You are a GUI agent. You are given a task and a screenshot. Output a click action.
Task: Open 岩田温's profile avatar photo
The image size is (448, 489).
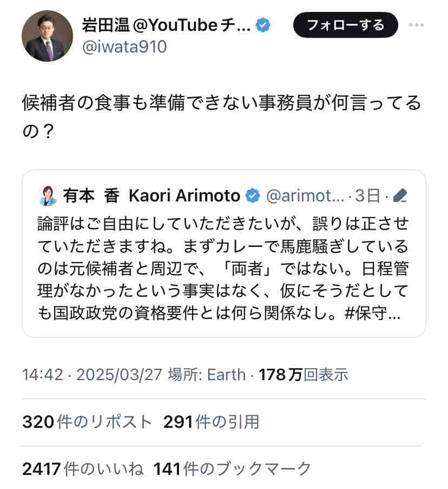47,36
